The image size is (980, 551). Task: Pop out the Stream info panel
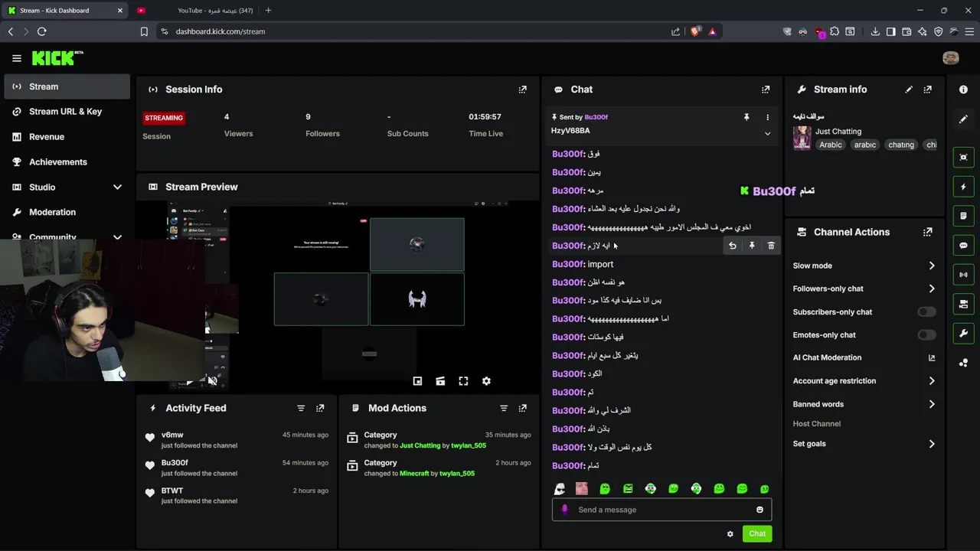[x=928, y=90]
